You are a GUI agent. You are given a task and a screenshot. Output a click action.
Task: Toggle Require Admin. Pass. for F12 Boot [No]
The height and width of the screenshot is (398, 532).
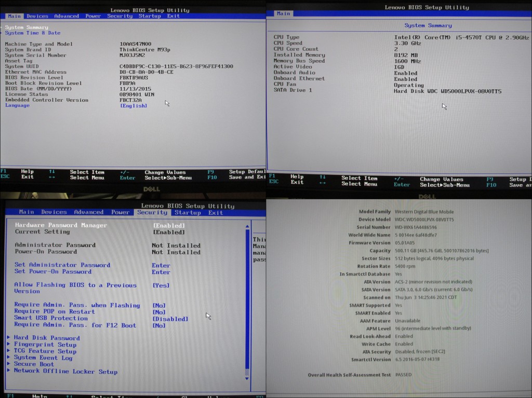coord(159,325)
